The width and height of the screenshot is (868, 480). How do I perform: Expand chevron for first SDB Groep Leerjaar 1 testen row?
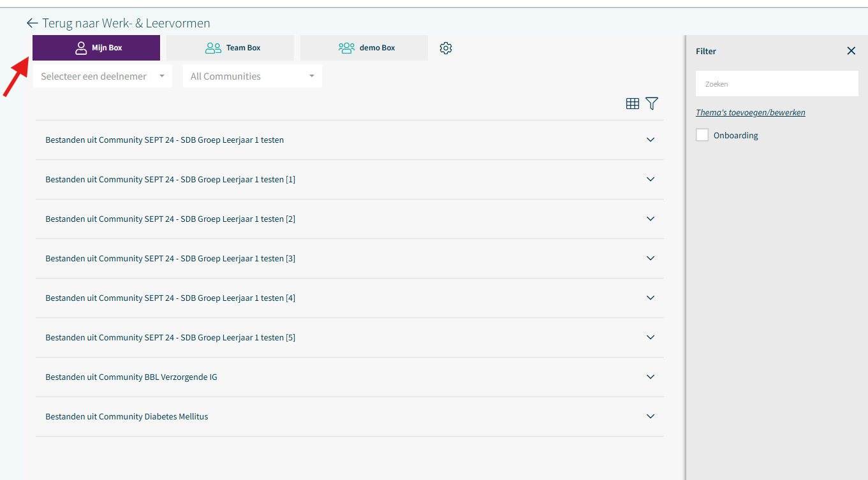[x=651, y=140]
